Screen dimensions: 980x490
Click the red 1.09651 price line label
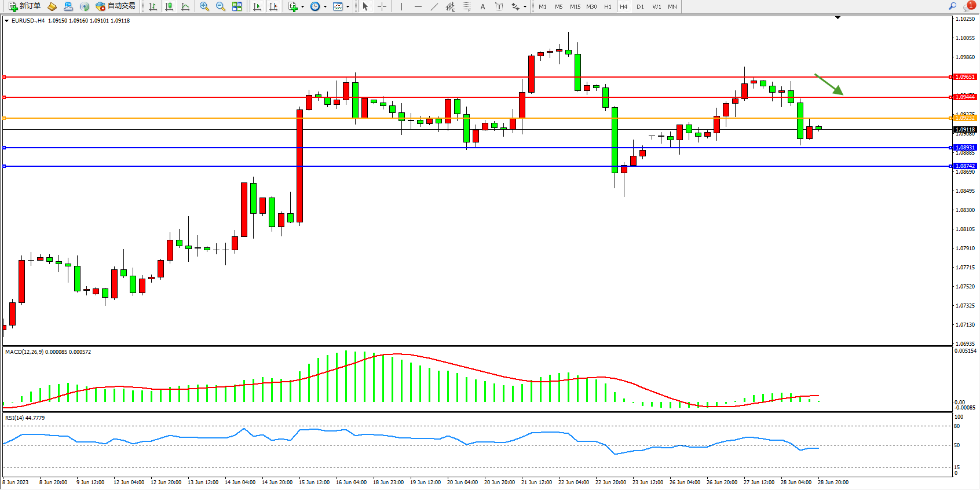(x=965, y=77)
